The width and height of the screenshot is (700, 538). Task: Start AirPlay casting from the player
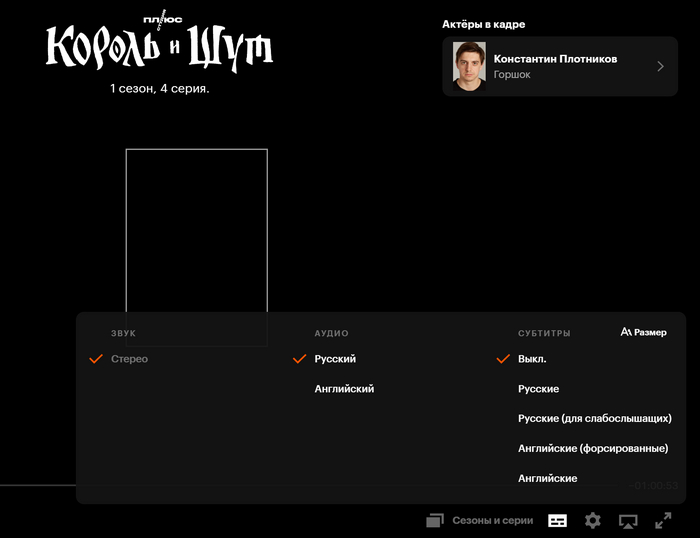tap(628, 521)
